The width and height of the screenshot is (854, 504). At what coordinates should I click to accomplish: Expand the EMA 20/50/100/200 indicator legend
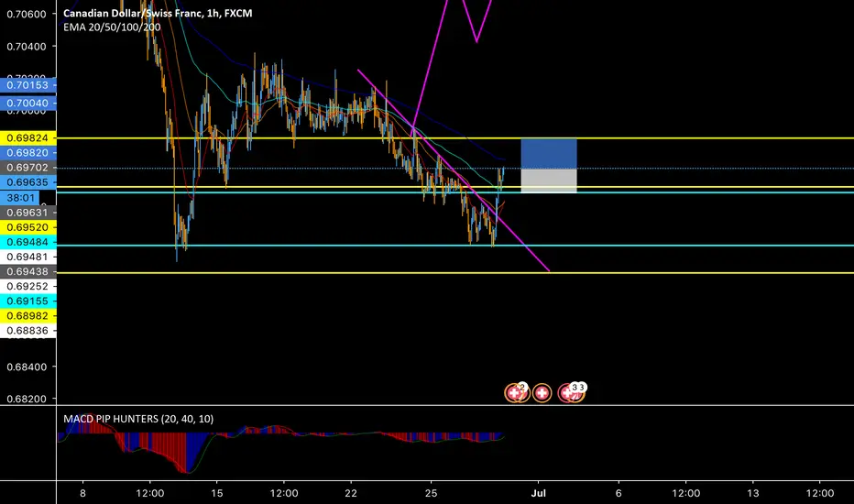click(x=112, y=27)
